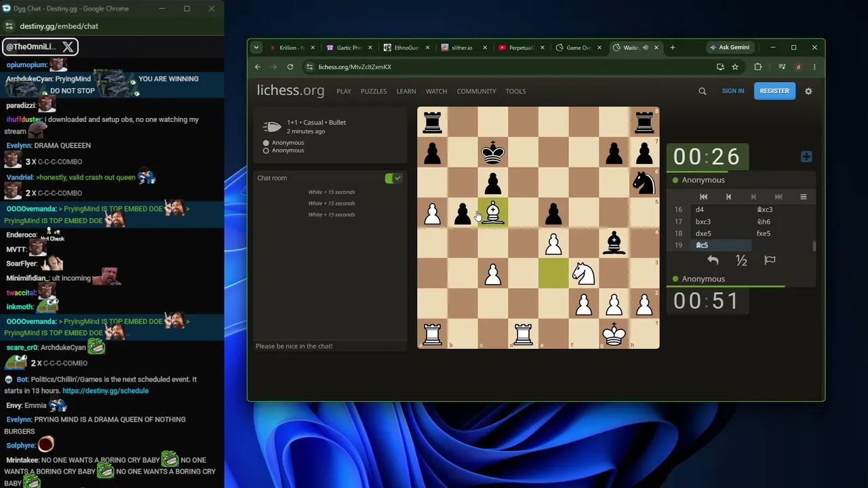This screenshot has height=488, width=868.
Task: View site information icon in address bar
Action: (310, 67)
